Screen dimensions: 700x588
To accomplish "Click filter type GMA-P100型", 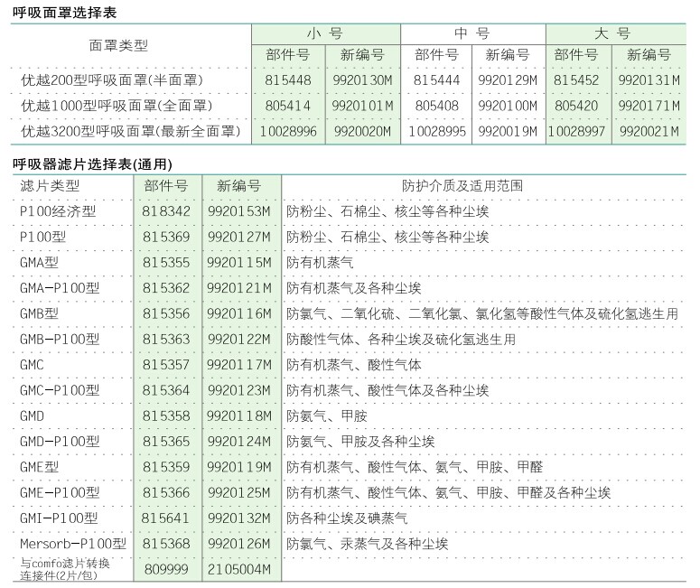I will (x=60, y=288).
